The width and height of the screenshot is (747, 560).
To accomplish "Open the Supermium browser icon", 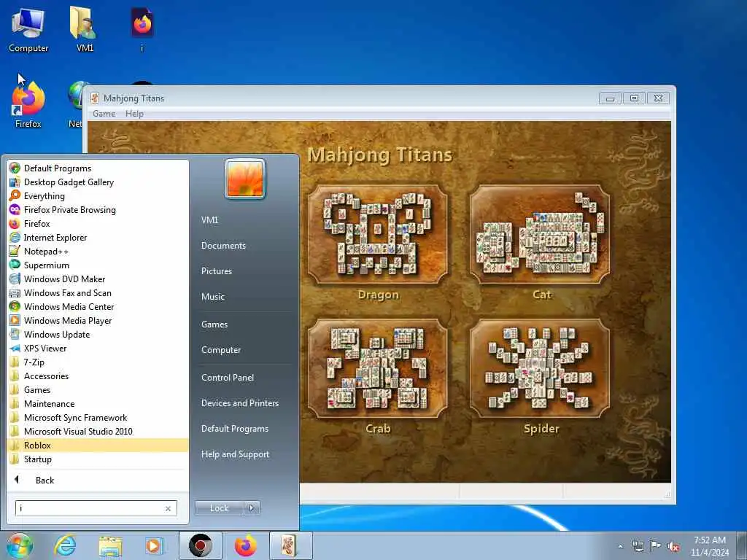I will point(15,265).
